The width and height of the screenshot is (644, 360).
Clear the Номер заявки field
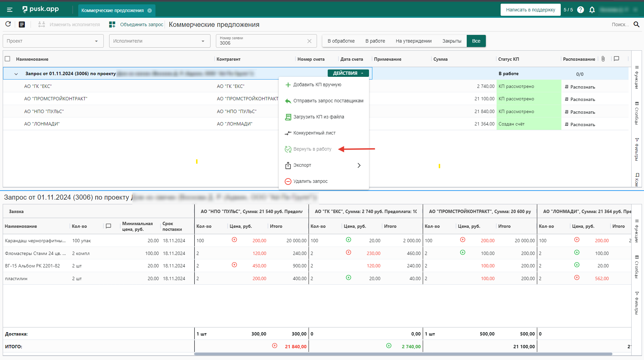[x=309, y=41]
